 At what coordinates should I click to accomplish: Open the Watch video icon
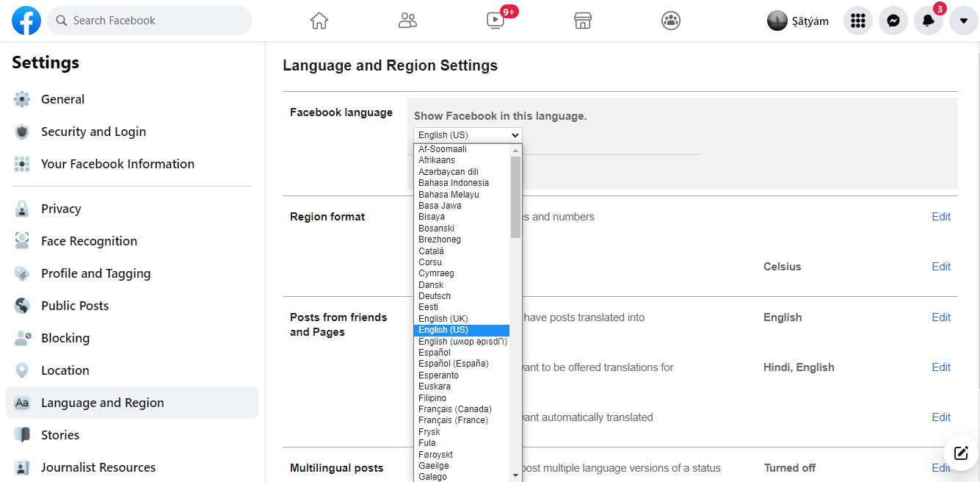(496, 21)
